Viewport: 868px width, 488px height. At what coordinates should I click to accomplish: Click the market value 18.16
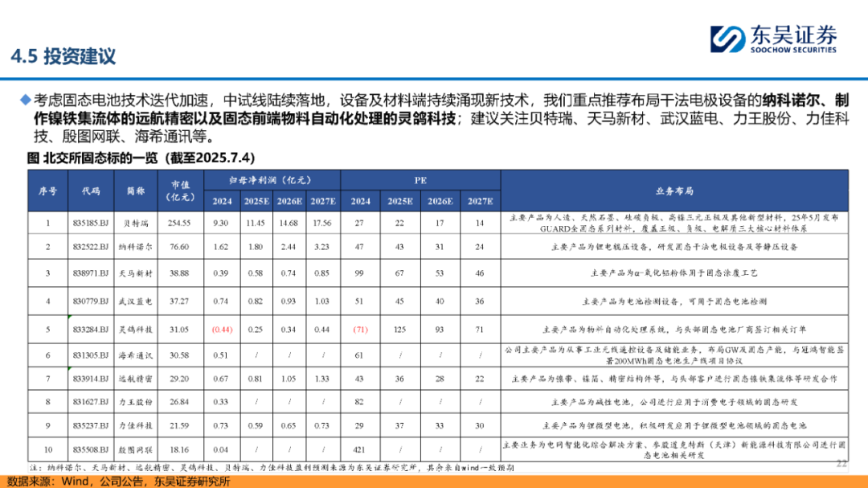click(179, 449)
